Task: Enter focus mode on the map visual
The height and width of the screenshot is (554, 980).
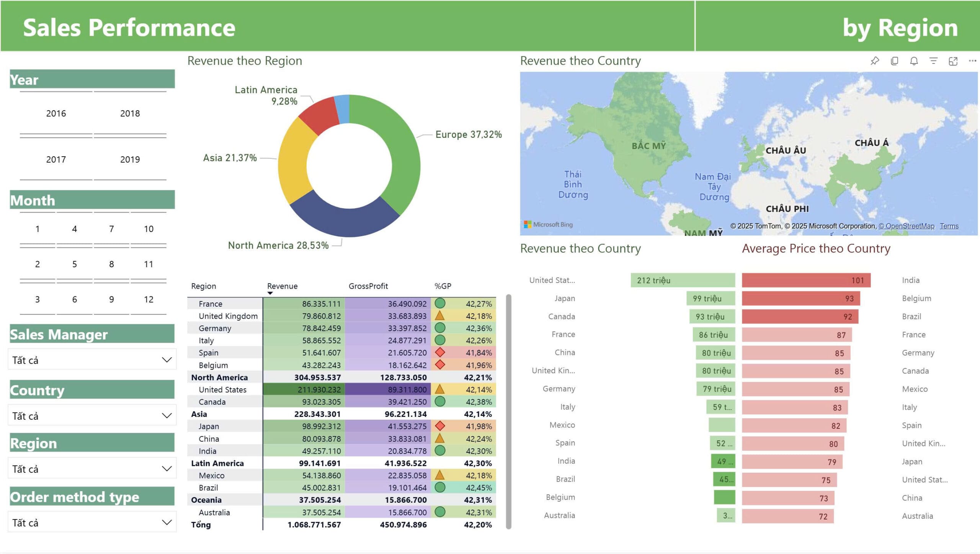Action: tap(952, 60)
